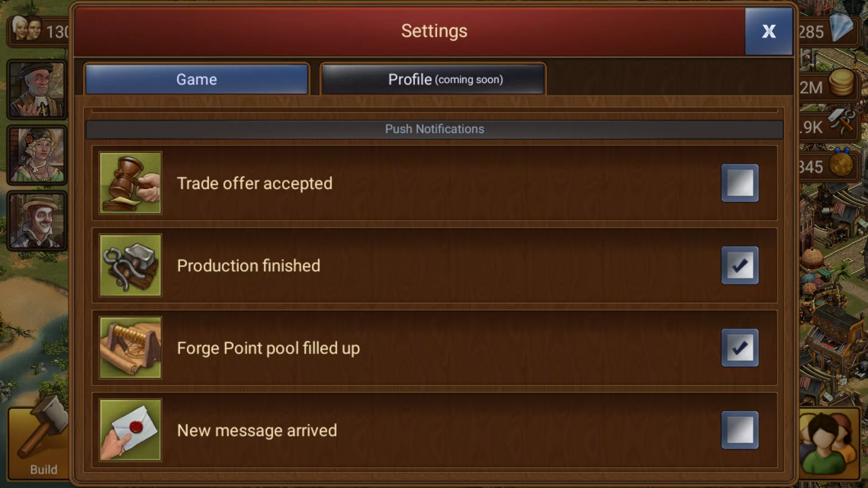The height and width of the screenshot is (488, 868).
Task: Select the Profile (coming soon) tab
Action: (433, 79)
